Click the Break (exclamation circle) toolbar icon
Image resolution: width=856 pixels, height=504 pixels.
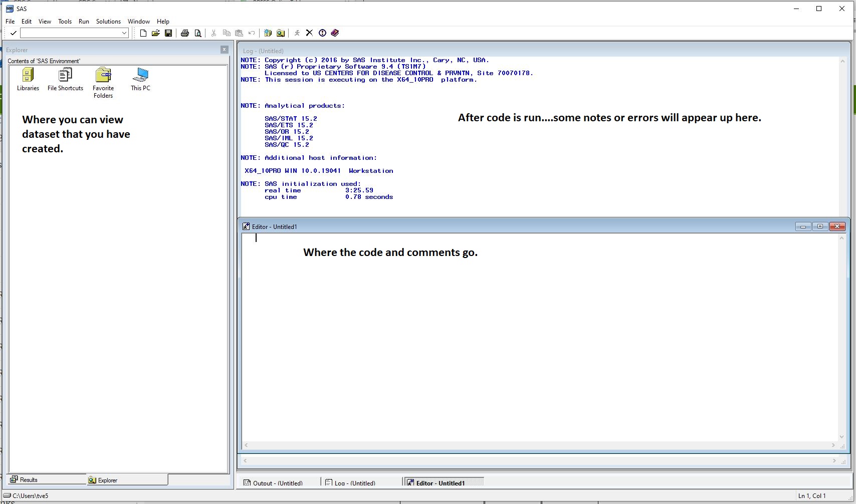click(322, 33)
